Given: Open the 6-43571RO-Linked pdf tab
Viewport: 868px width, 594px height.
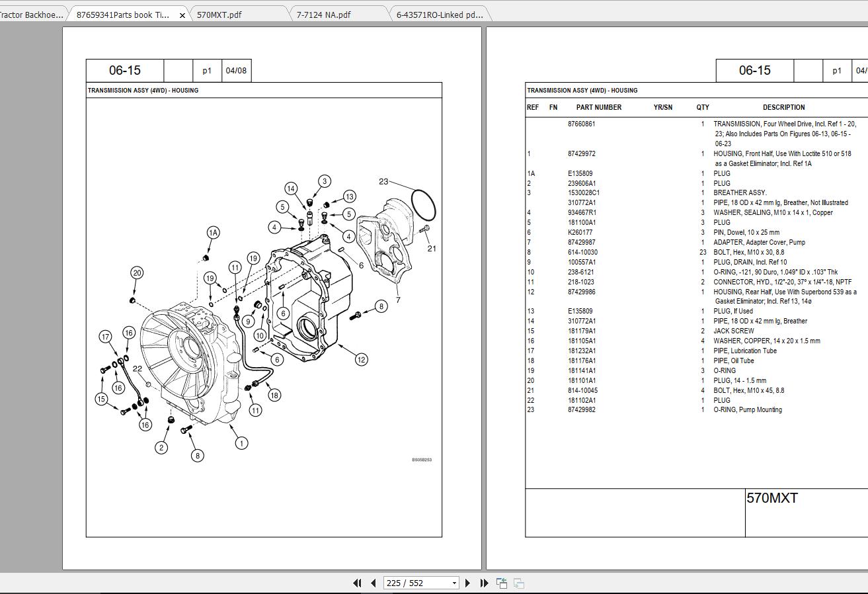Looking at the screenshot, I should click(x=440, y=15).
